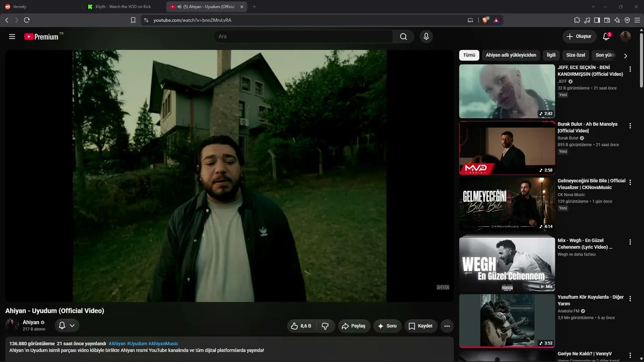Click the search magnifier button
Viewport: 644px width, 362px height.
pos(404,37)
